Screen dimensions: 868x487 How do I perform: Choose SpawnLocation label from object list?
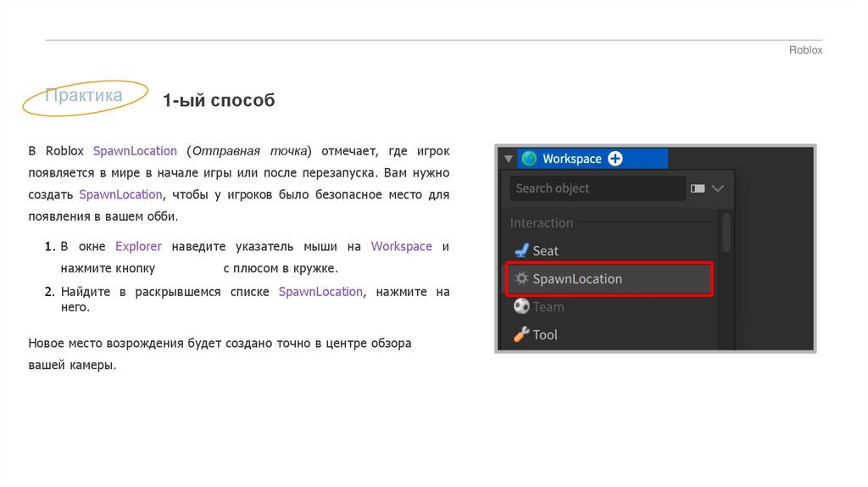(577, 278)
